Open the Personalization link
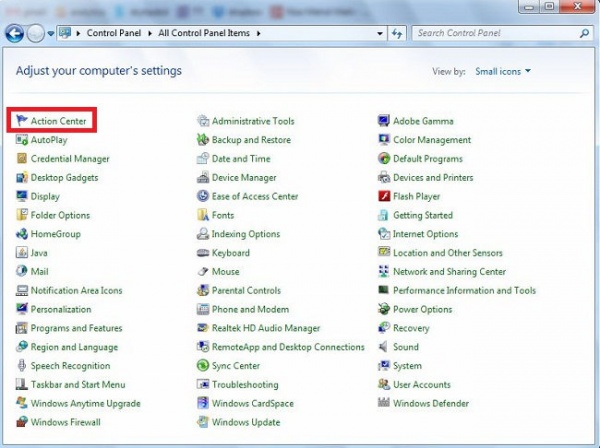Viewport: 600px width, 448px height. pos(61,309)
